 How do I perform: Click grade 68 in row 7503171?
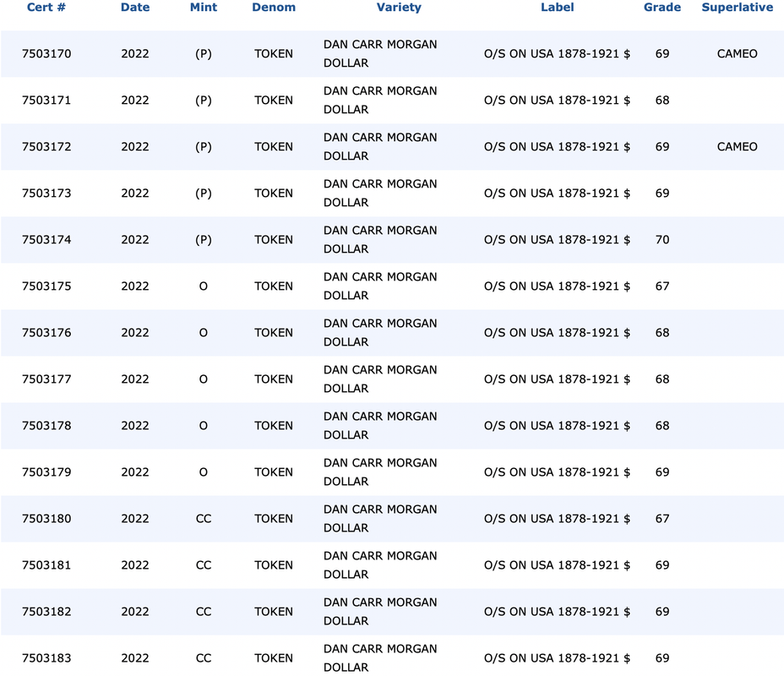[662, 100]
